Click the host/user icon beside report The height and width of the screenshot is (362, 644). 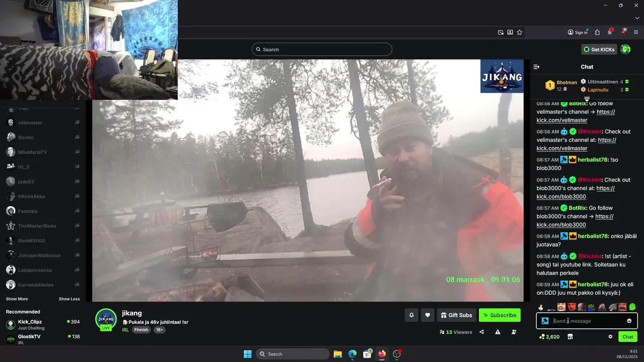tap(514, 332)
